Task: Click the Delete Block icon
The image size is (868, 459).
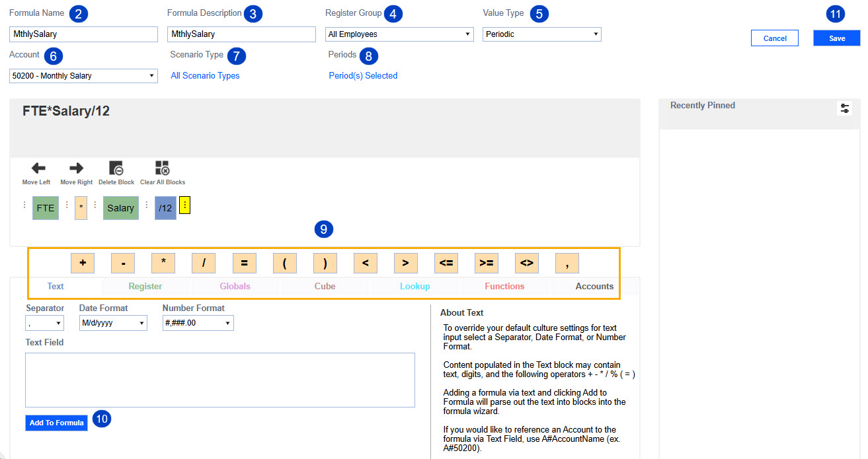Action: [116, 168]
